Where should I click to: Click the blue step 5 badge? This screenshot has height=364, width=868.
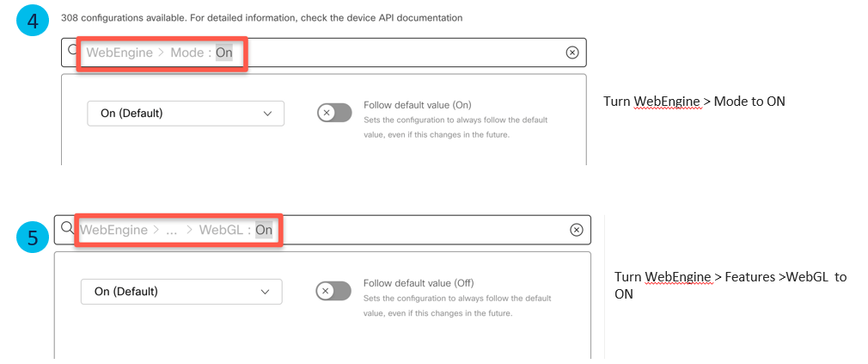pos(33,238)
